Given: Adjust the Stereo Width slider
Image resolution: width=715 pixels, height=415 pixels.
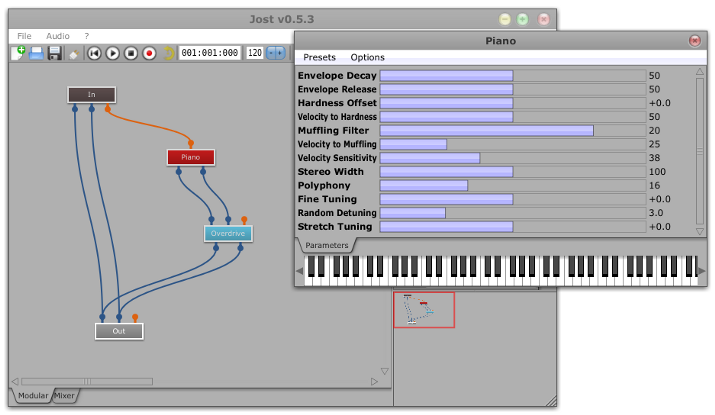Looking at the screenshot, I should 513,171.
